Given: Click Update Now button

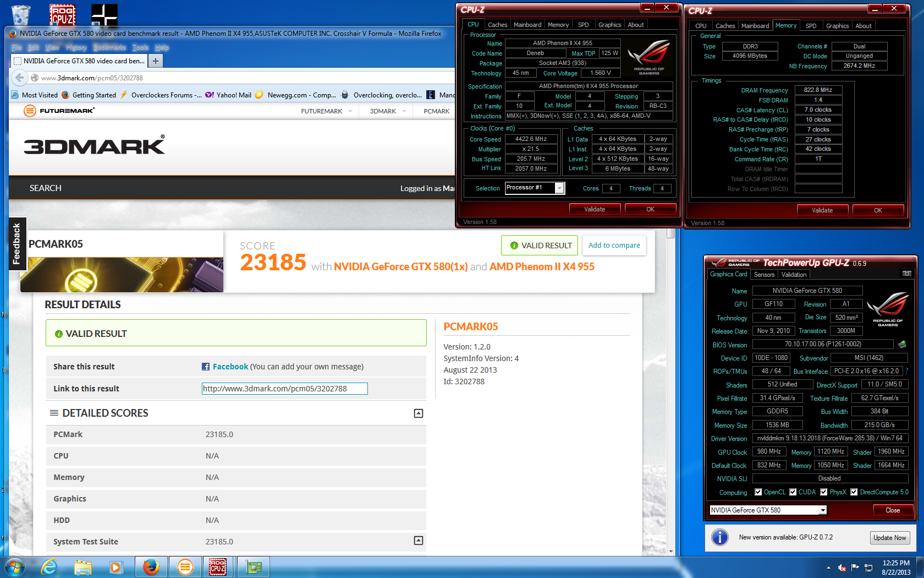Looking at the screenshot, I should pos(889,538).
